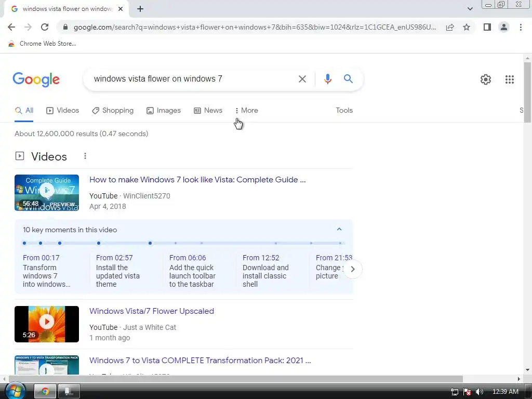Click the horizontal scrollbar thumb

[x=236, y=379]
